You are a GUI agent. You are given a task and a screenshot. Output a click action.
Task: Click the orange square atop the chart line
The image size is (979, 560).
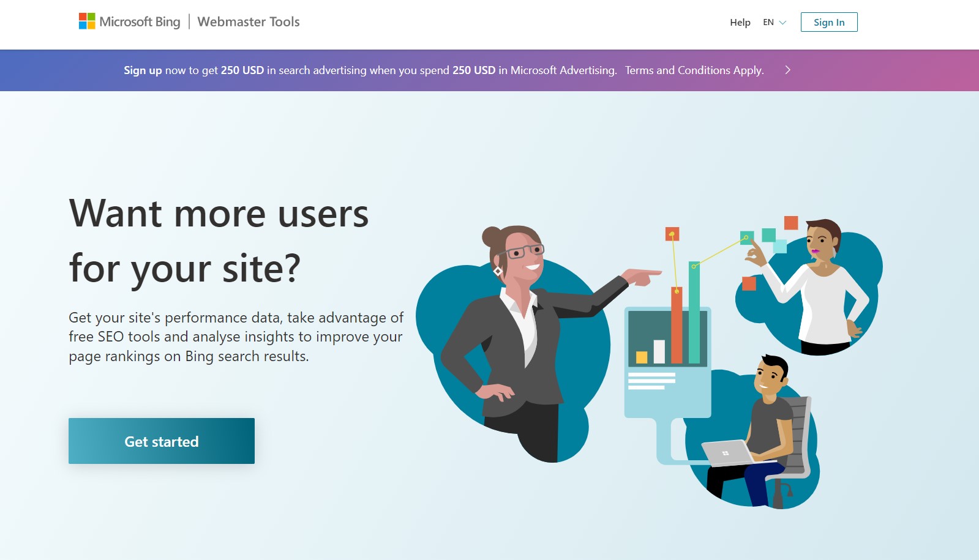[672, 234]
